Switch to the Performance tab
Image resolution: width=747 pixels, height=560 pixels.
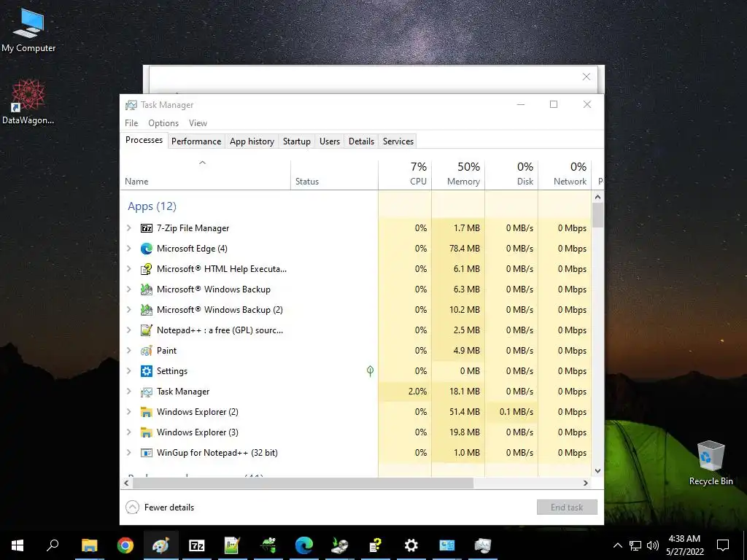tap(196, 141)
